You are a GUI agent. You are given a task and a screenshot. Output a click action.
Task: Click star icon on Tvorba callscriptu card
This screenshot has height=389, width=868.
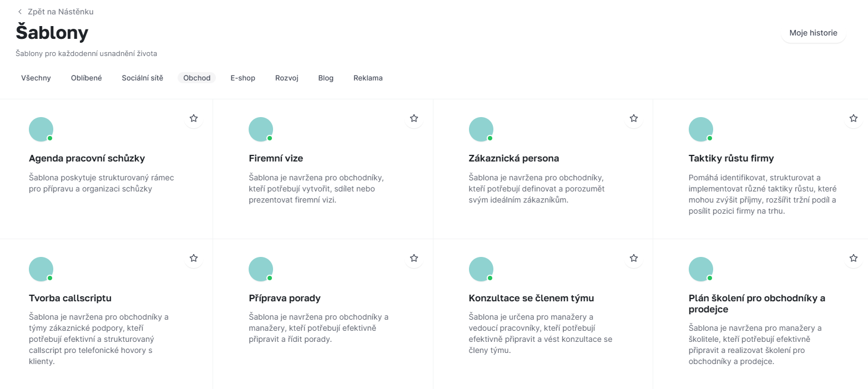point(194,258)
